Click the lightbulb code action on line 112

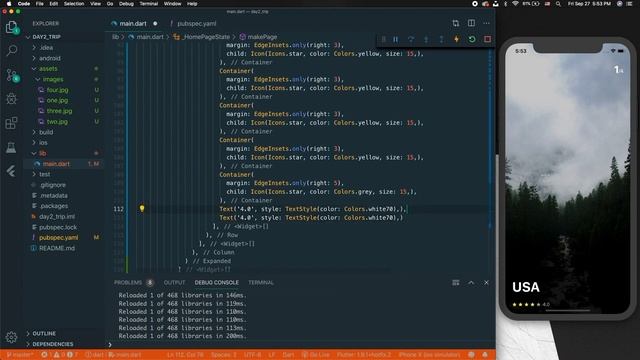click(142, 209)
